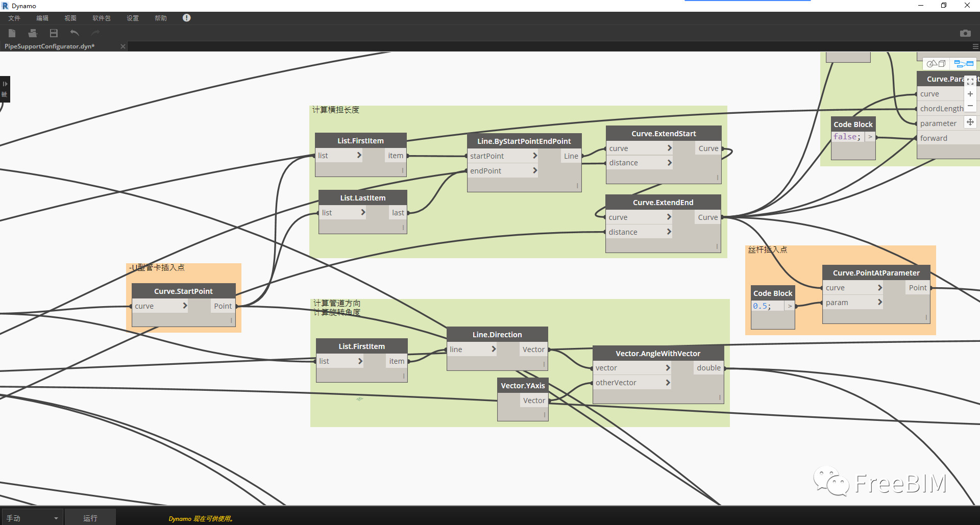Viewport: 980px width, 525px height.
Task: Open the 视图 menu
Action: pyautogui.click(x=70, y=18)
